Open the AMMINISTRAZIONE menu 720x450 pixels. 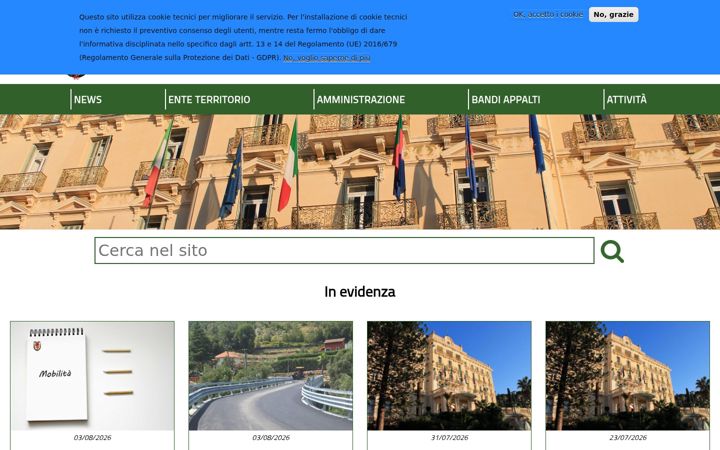pyautogui.click(x=360, y=100)
